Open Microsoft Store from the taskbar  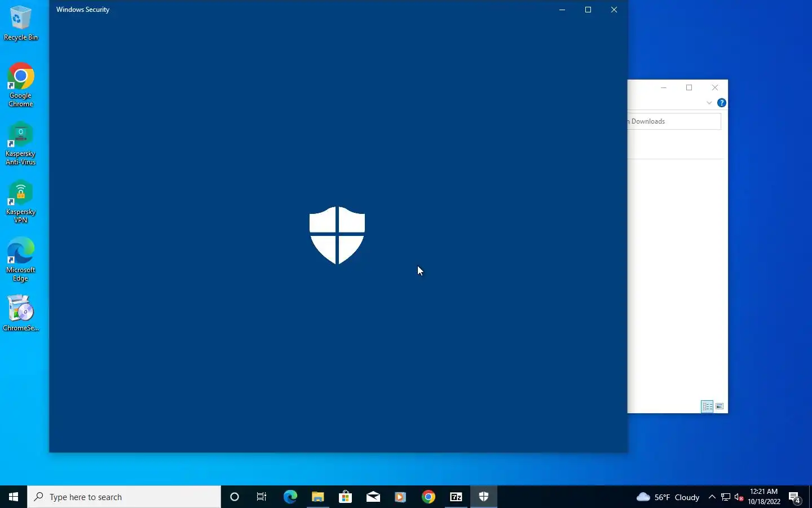click(345, 497)
